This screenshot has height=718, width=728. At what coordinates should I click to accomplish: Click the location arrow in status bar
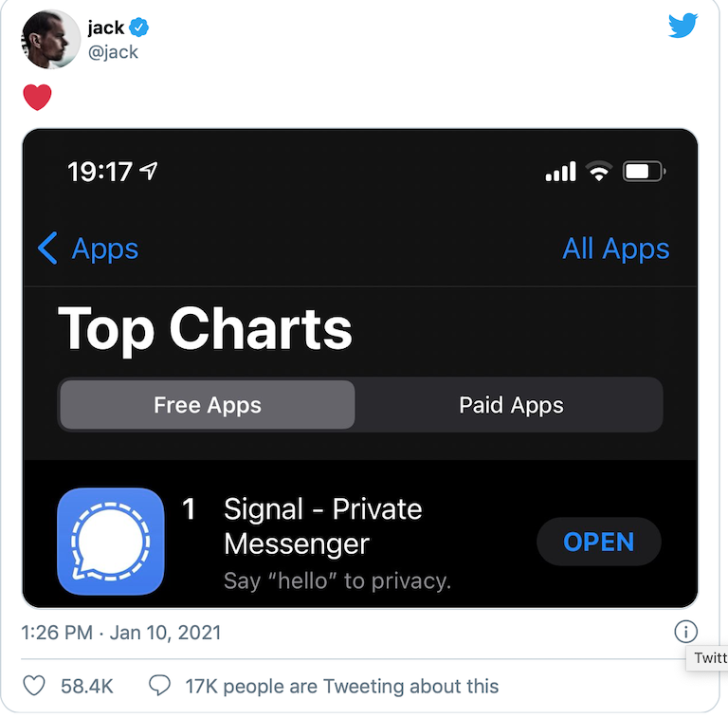pyautogui.click(x=149, y=171)
